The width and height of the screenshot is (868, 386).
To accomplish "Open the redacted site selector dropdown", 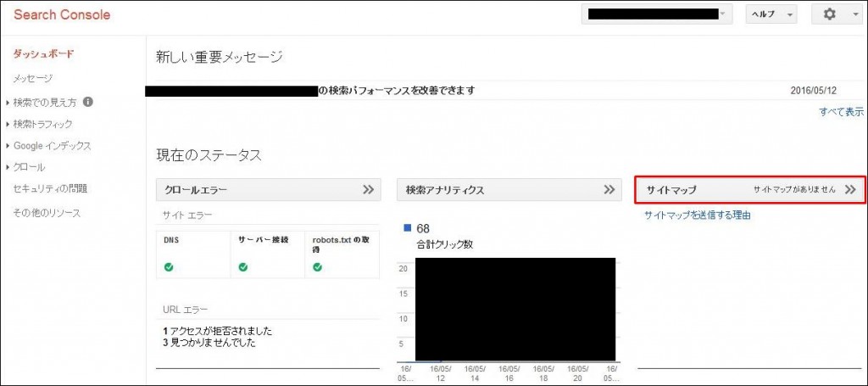I will pyautogui.click(x=656, y=14).
